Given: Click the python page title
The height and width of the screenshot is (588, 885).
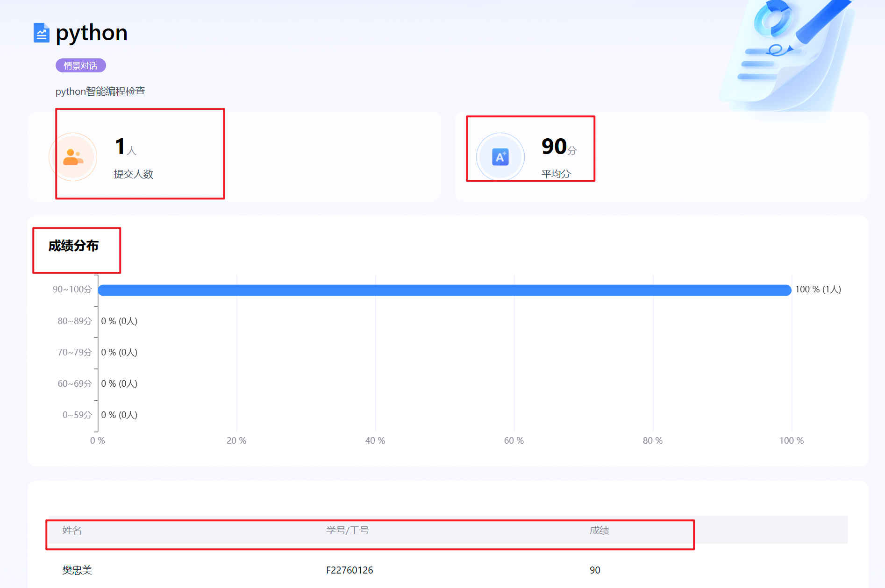Looking at the screenshot, I should click(92, 33).
